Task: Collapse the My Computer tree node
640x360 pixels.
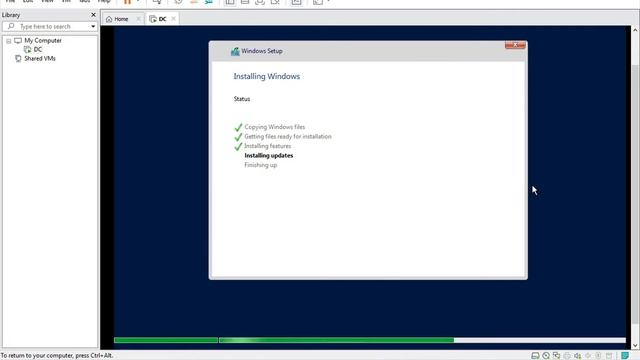Action: (x=9, y=41)
